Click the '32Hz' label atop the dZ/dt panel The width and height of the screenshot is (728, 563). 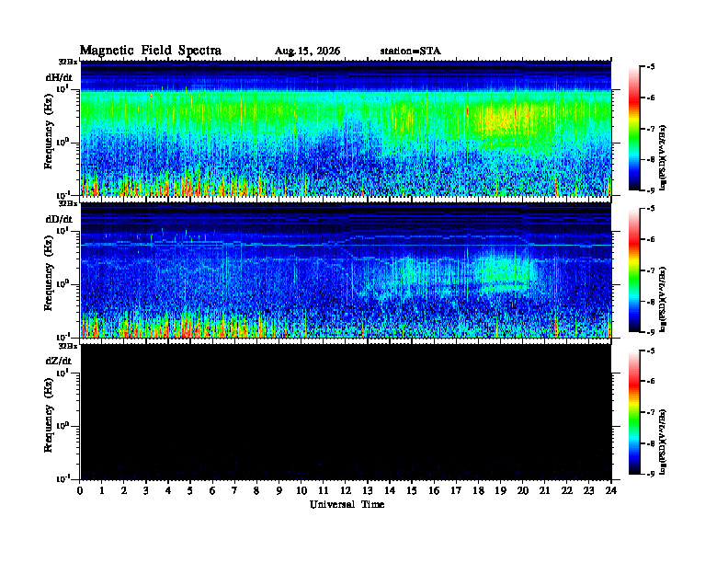point(68,346)
